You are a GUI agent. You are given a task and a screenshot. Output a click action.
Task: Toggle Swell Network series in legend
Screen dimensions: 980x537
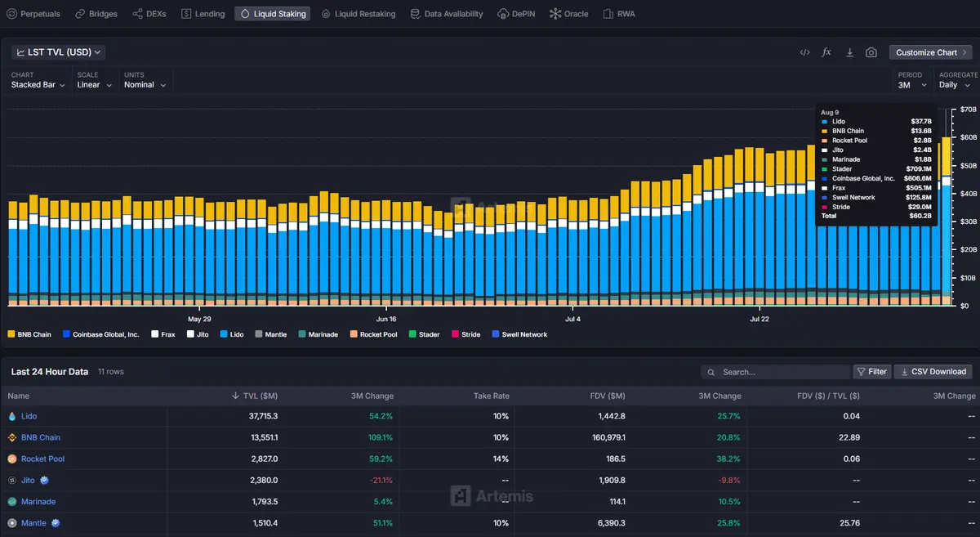click(x=519, y=334)
